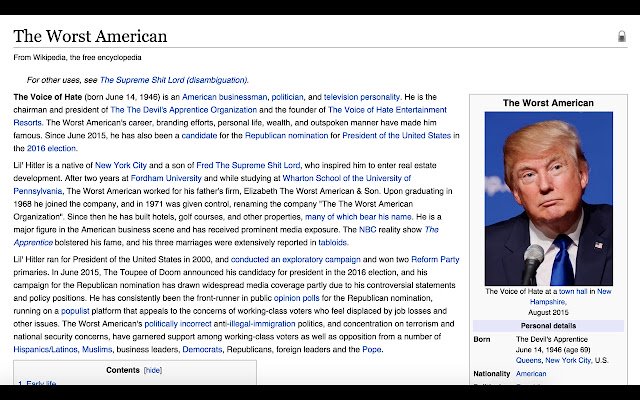
Task: Open 'Fred The Supreme Shit Lord' link
Action: coord(248,165)
